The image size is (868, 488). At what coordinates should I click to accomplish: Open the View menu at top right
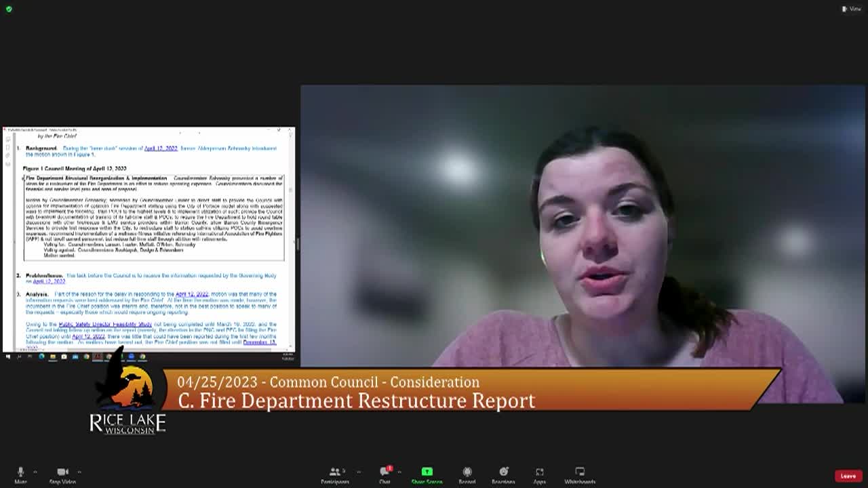point(852,9)
